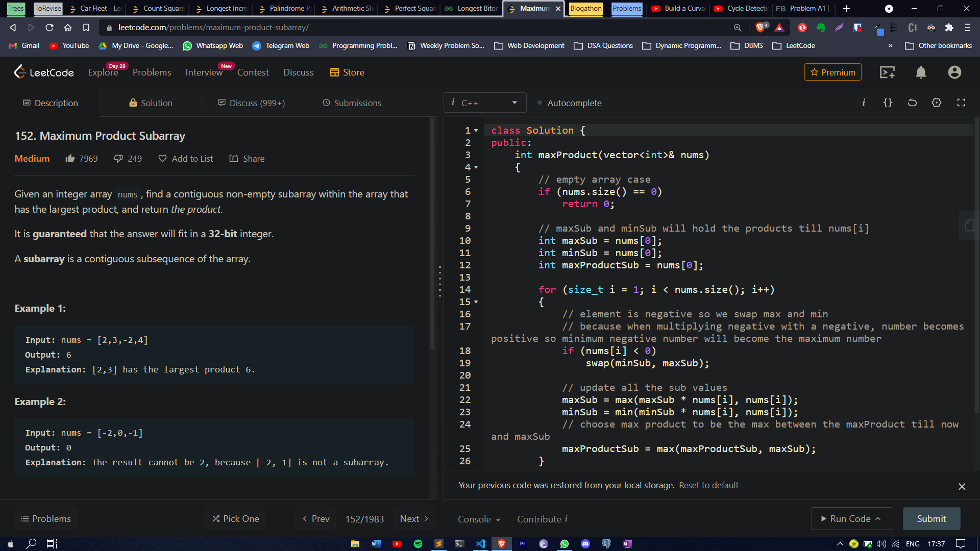Collapse the class Solution code fold arrow
Image resolution: width=980 pixels, height=551 pixels.
pos(476,131)
